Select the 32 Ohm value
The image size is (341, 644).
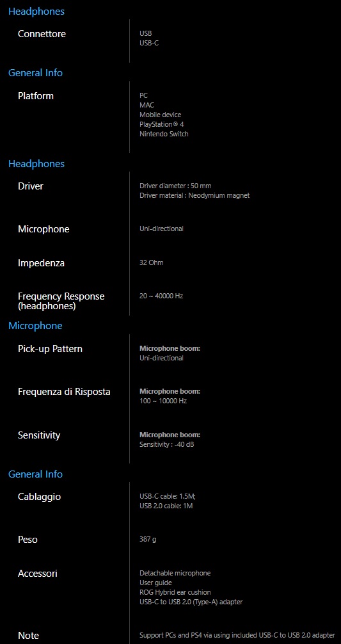(152, 262)
